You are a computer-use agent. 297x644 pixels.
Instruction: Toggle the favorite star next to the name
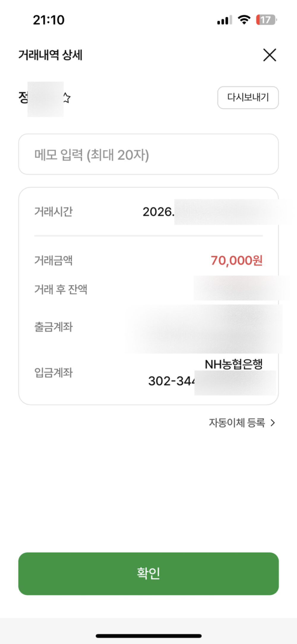point(67,98)
